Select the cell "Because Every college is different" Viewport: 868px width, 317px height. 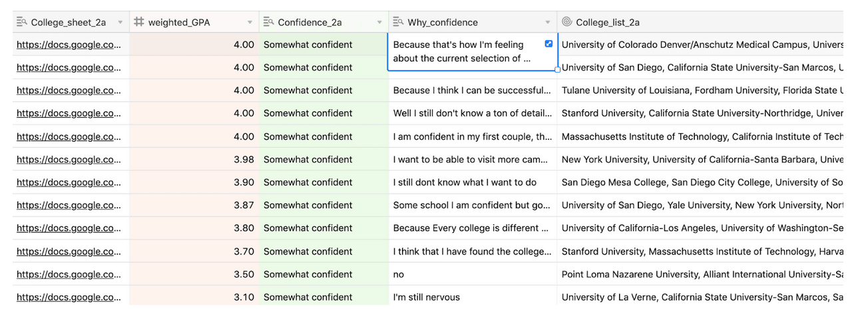click(x=473, y=228)
